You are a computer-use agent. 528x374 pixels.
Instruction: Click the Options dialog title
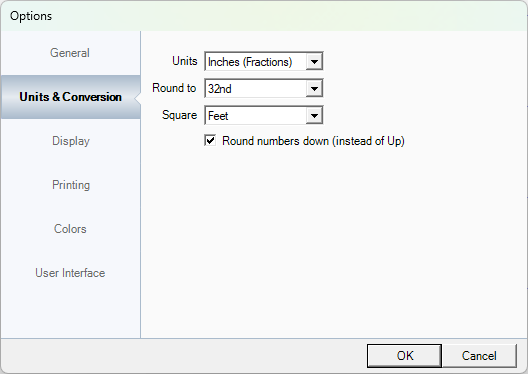click(x=31, y=16)
